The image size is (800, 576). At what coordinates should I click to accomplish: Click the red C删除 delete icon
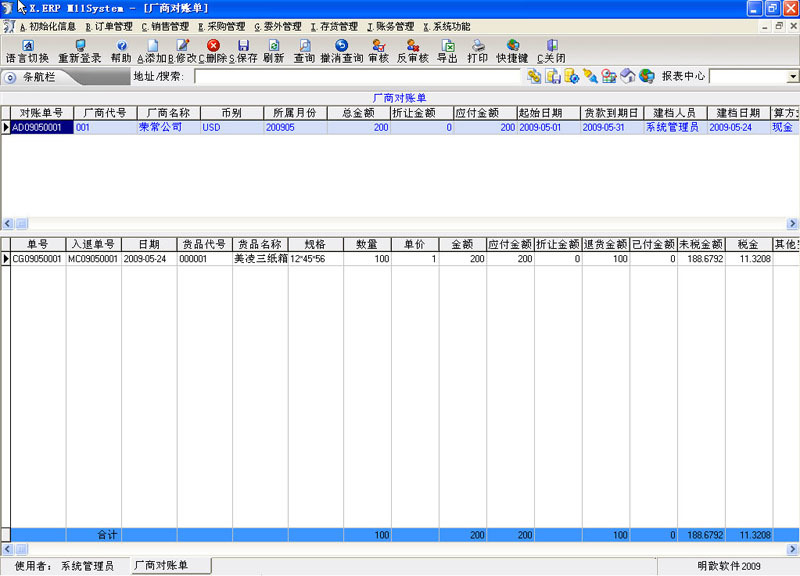click(x=213, y=45)
